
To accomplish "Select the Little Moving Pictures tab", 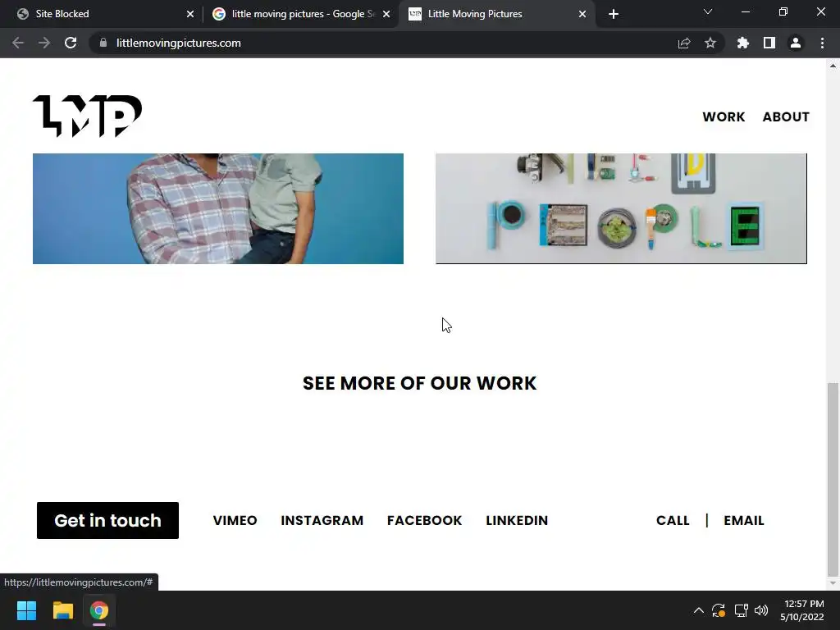I will point(496,14).
